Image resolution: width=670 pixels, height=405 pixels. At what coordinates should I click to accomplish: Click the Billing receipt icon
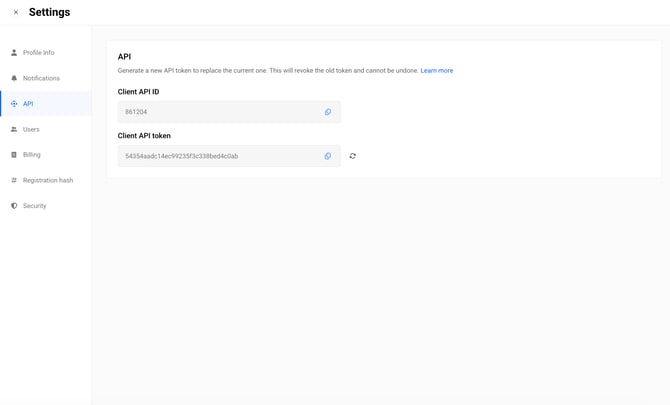[x=14, y=155]
